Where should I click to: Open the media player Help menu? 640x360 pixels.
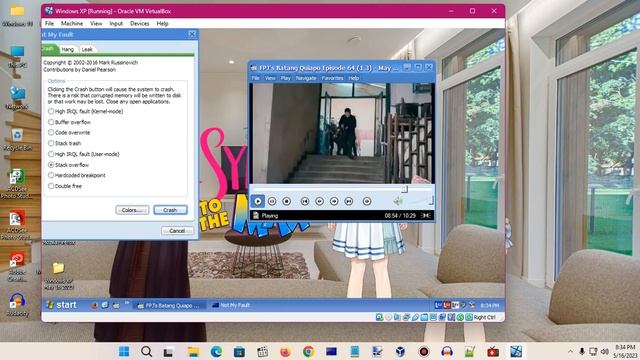[x=353, y=78]
